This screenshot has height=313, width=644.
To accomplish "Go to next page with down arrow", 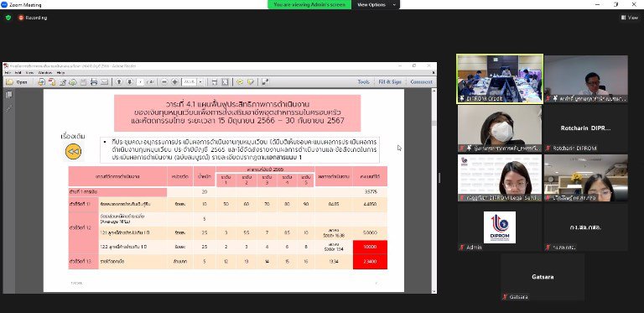I will pyautogui.click(x=130, y=82).
